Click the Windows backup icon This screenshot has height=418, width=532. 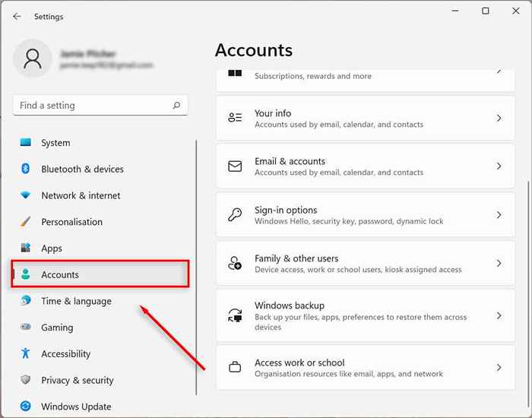point(235,315)
